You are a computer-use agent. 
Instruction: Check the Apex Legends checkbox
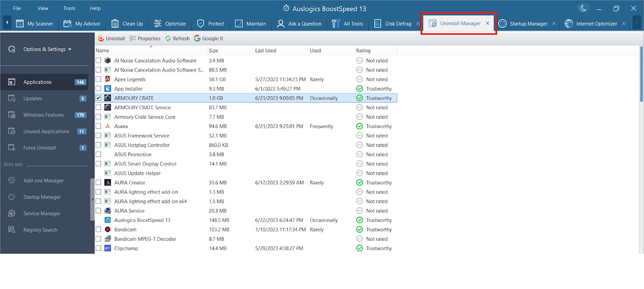pyautogui.click(x=98, y=79)
